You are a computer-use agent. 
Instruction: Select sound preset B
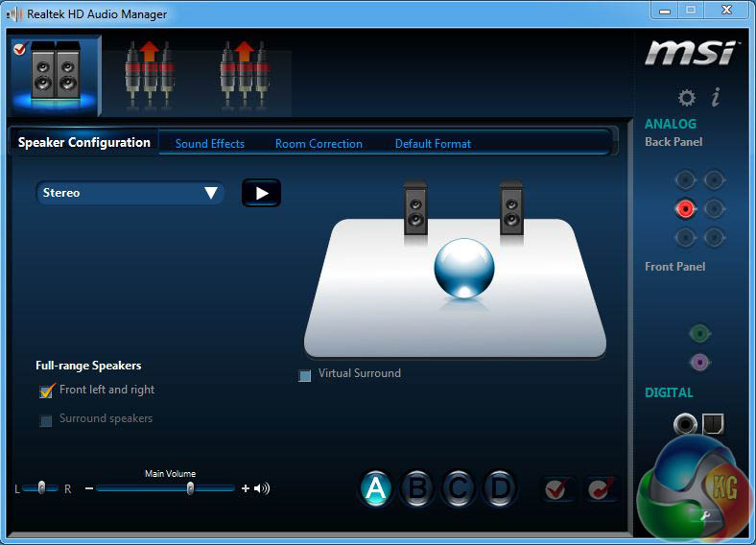417,488
